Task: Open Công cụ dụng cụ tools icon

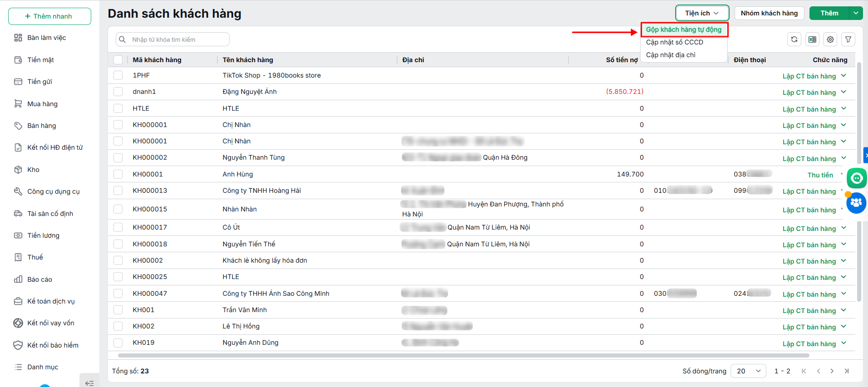Action: (x=18, y=191)
